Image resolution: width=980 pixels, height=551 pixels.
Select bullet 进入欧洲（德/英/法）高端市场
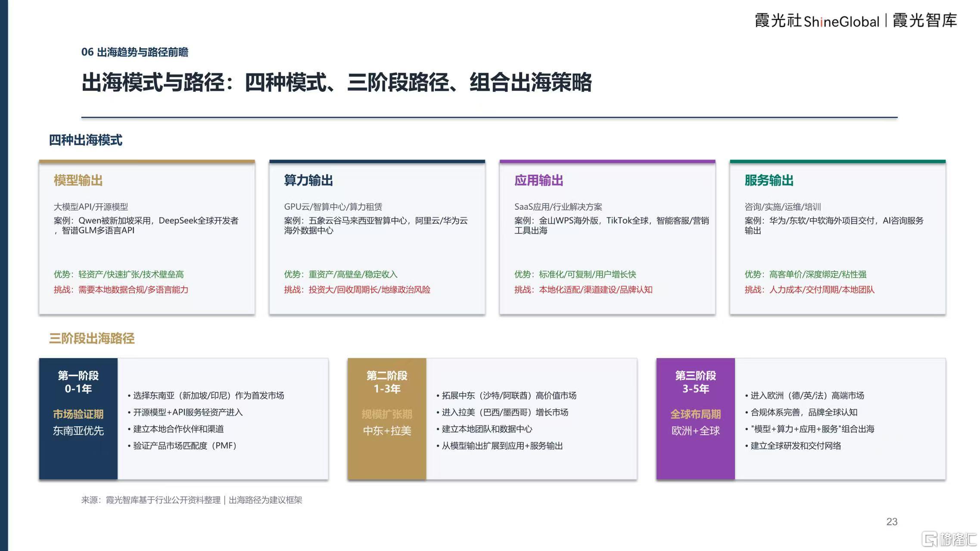click(805, 395)
